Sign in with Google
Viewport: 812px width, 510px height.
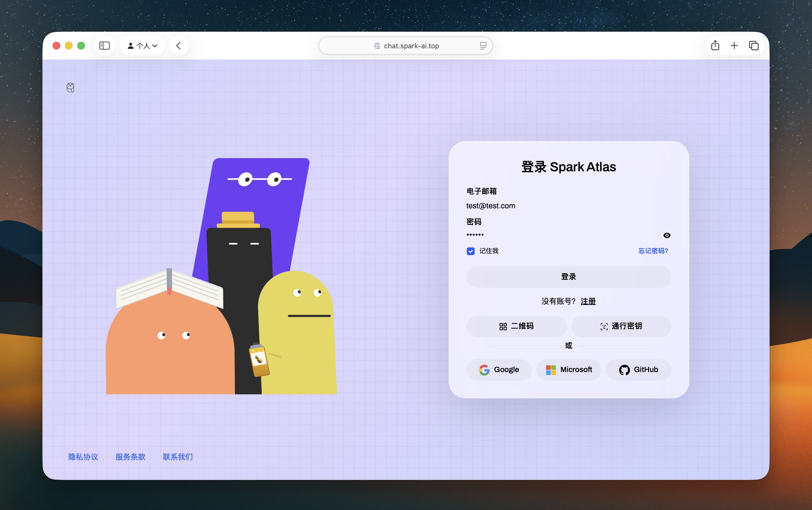[499, 370]
